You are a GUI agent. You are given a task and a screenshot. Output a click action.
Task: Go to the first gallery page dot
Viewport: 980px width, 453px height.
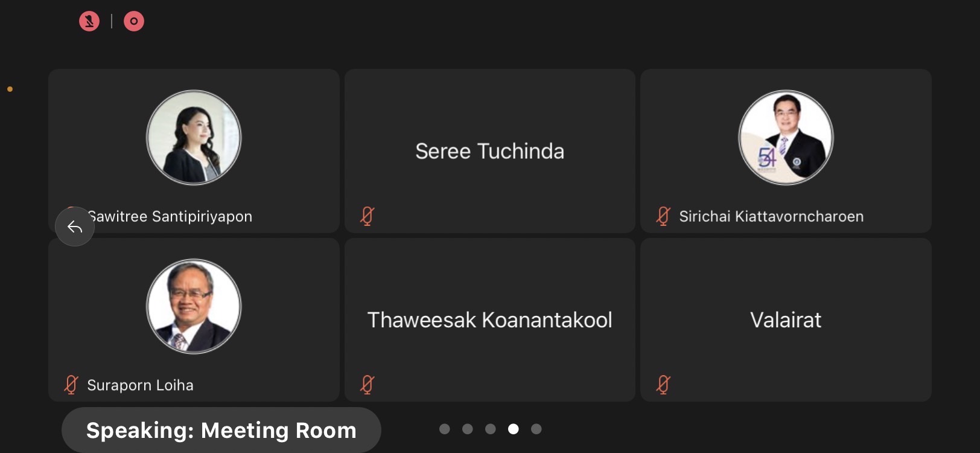click(445, 429)
